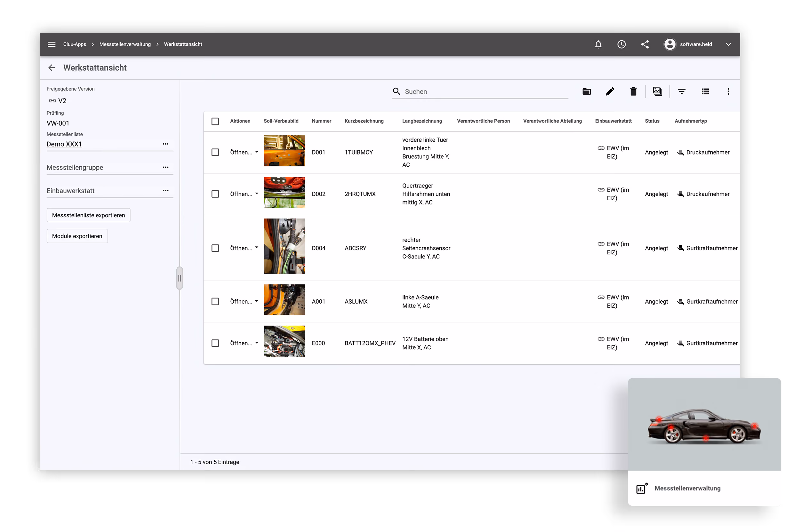Click Messstellenliste exportieren button
This screenshot has height=532, width=800.
click(88, 215)
